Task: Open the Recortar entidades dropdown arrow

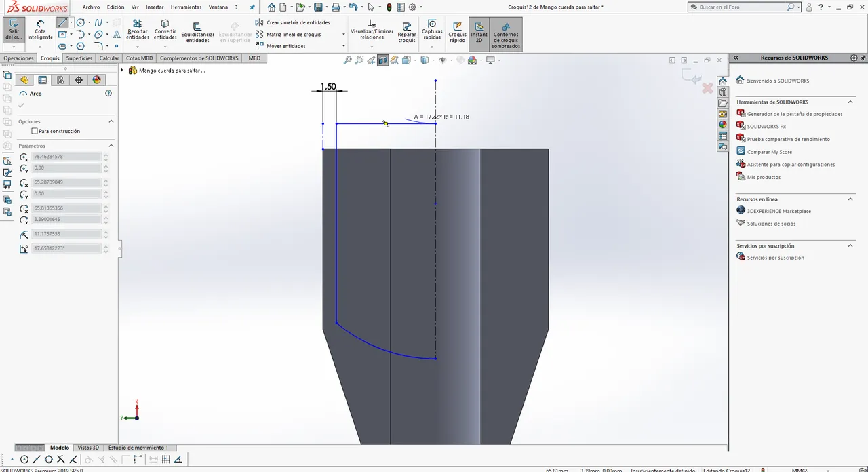Action: 137,47
